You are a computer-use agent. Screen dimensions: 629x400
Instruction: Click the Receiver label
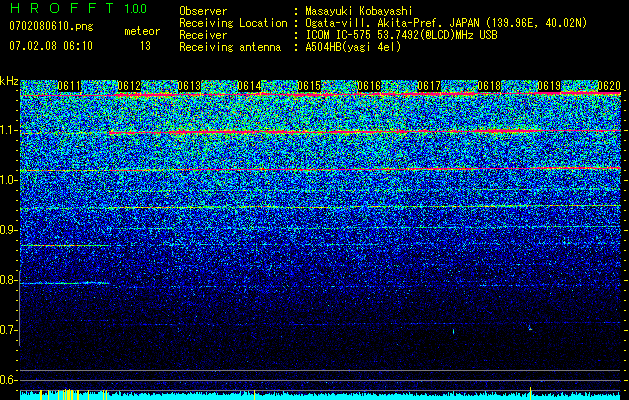point(203,35)
